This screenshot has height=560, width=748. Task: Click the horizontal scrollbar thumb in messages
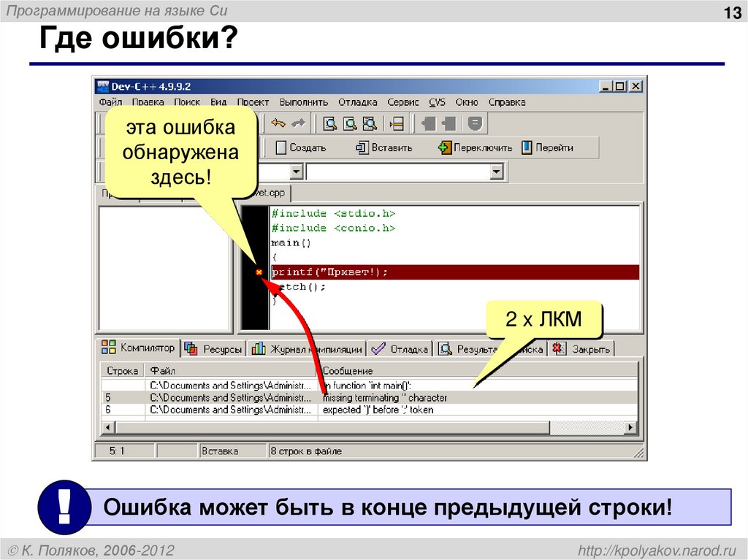(332, 427)
